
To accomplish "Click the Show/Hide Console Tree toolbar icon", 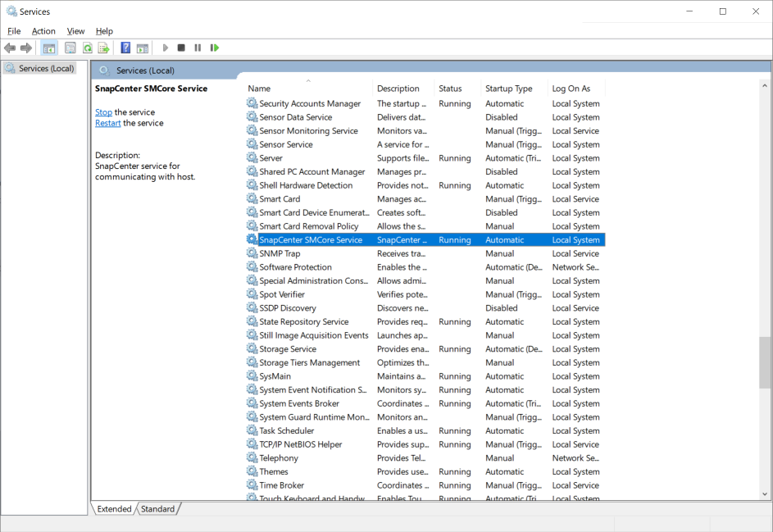I will (49, 48).
